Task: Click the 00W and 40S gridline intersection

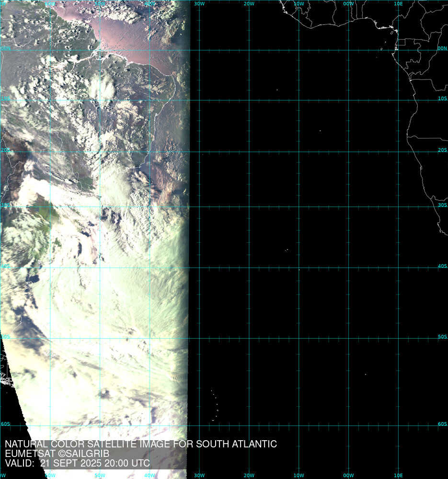Action: 349,268
